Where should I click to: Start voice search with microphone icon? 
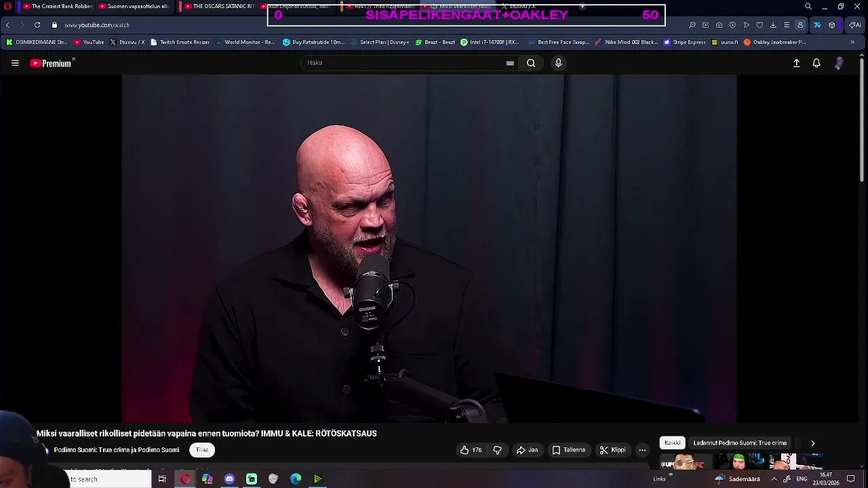(x=558, y=63)
